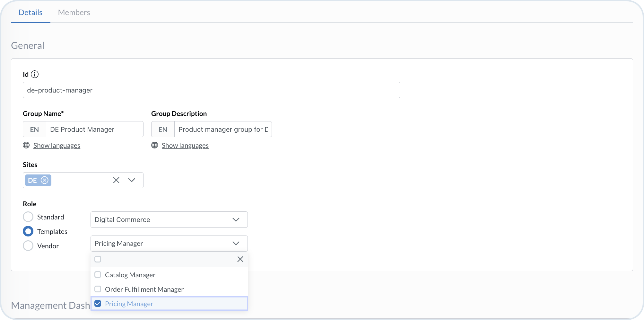Enable the Order Fulfillment Manager checkbox

98,289
